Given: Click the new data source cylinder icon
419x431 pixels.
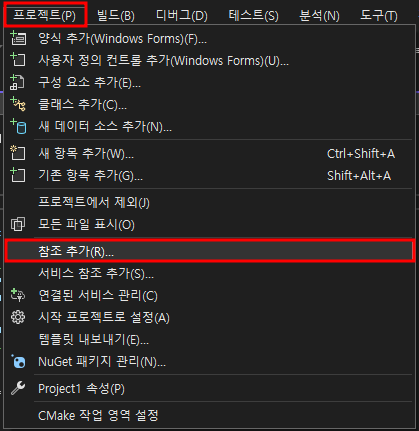Looking at the screenshot, I should (x=18, y=126).
